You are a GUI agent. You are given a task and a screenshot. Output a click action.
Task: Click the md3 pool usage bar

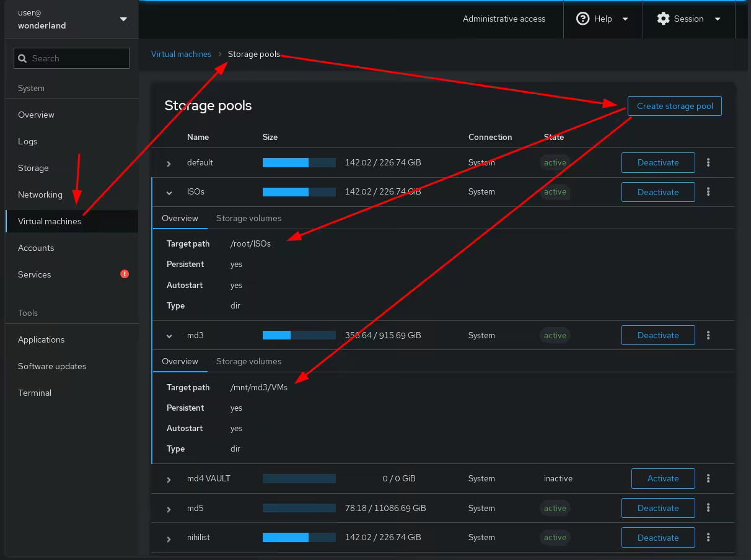coord(299,335)
